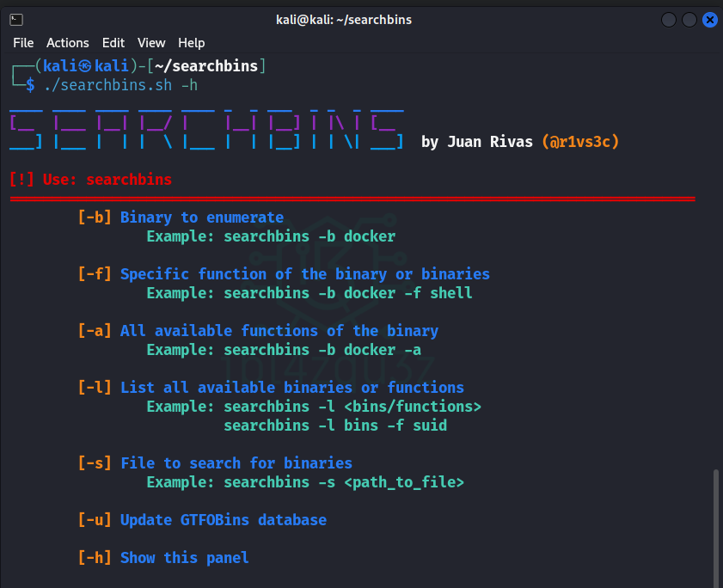Image resolution: width=723 pixels, height=588 pixels.
Task: Click the [-b] option flag
Action: tap(95, 217)
